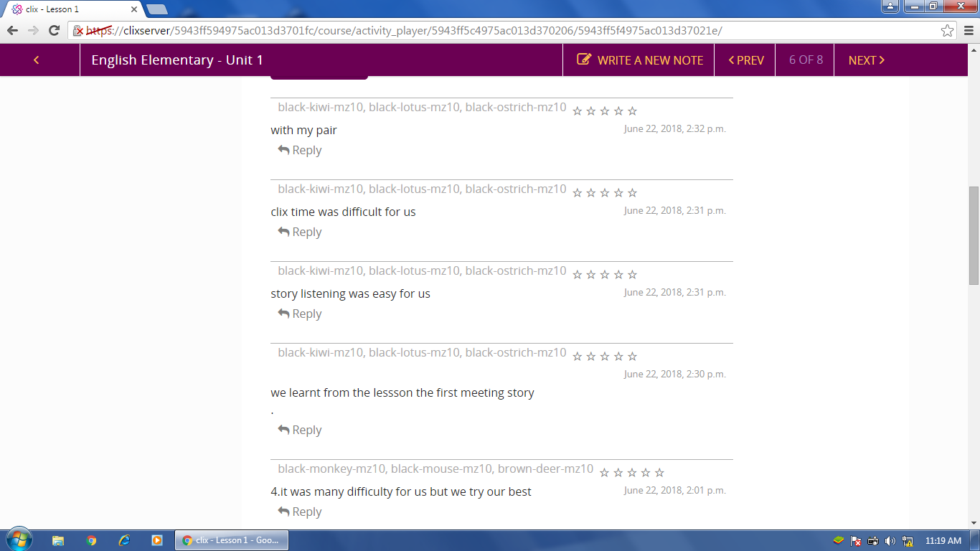Screen dimensions: 980x551
Task: Close the clix - Lesson 1 tab
Action: [134, 9]
